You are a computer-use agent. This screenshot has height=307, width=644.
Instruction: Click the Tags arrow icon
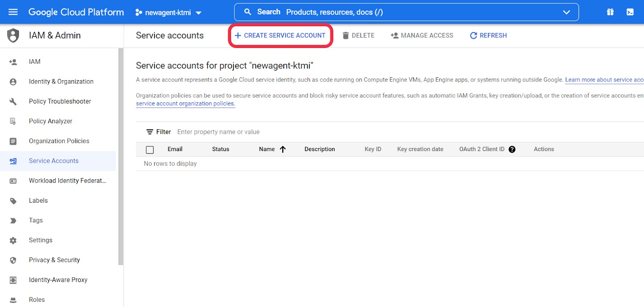click(13, 220)
